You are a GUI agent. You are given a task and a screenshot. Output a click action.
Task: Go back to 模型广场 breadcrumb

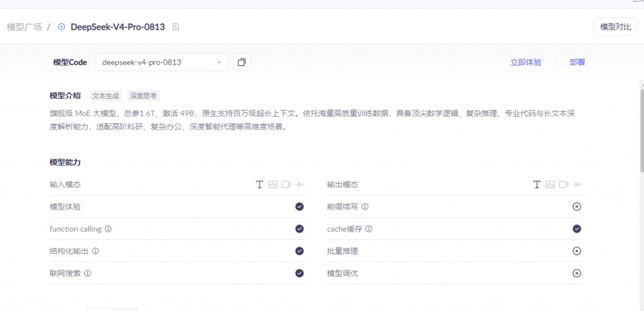click(x=25, y=27)
